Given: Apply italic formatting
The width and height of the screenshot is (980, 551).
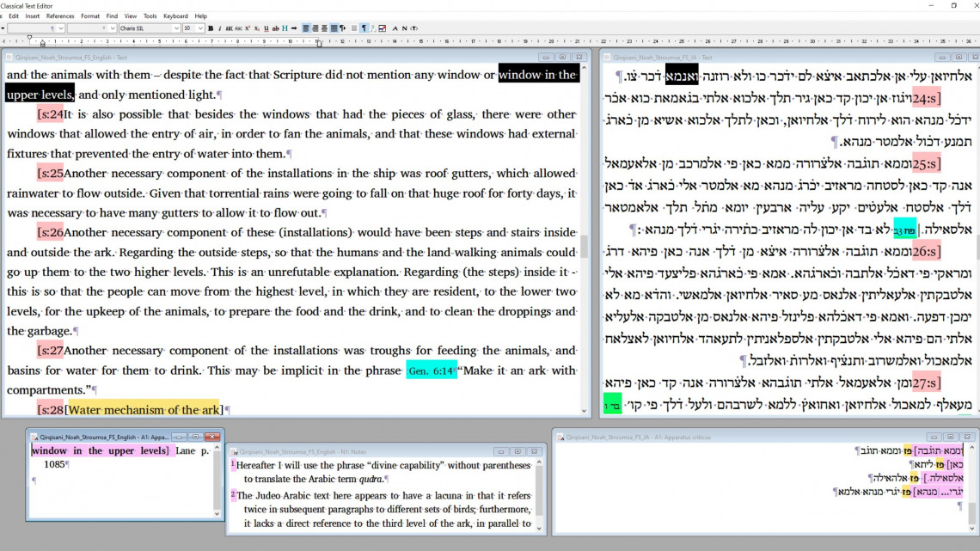Looking at the screenshot, I should (x=220, y=28).
